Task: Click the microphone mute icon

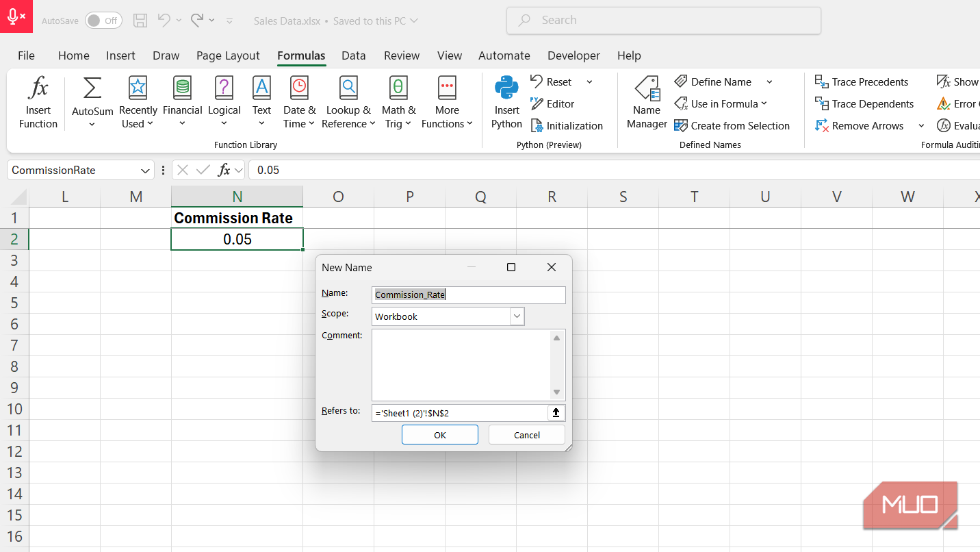Action: pyautogui.click(x=16, y=16)
